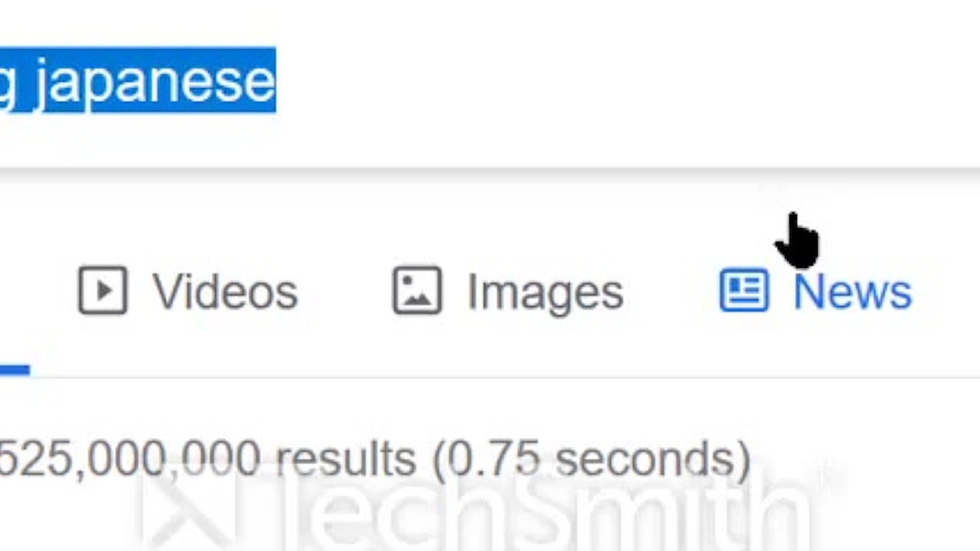
Task: Click the News newspaper icon
Action: tap(743, 291)
